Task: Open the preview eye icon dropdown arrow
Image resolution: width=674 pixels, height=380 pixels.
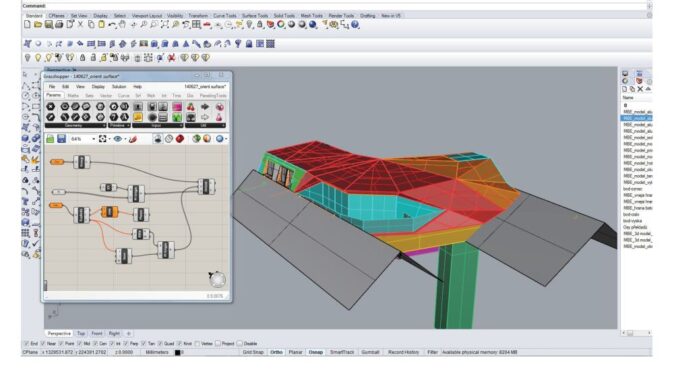Action: [x=125, y=139]
